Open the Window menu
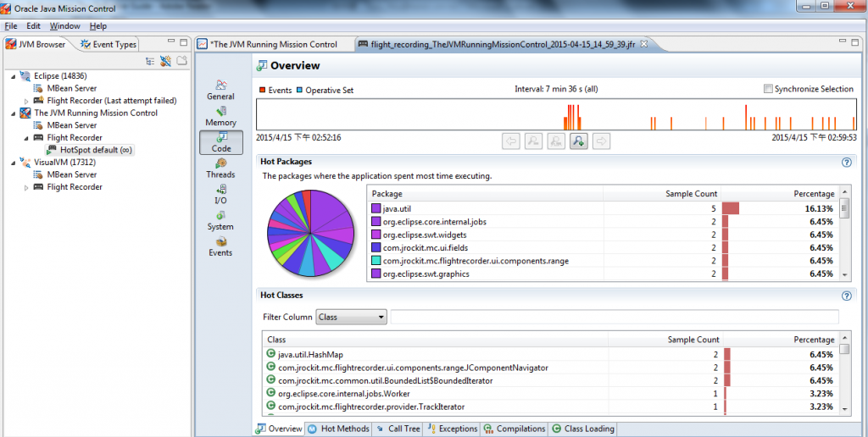This screenshot has width=868, height=437. pyautogui.click(x=64, y=26)
